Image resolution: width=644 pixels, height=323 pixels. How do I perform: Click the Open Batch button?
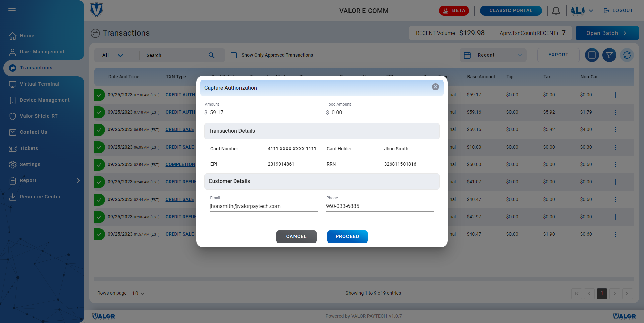[607, 33]
